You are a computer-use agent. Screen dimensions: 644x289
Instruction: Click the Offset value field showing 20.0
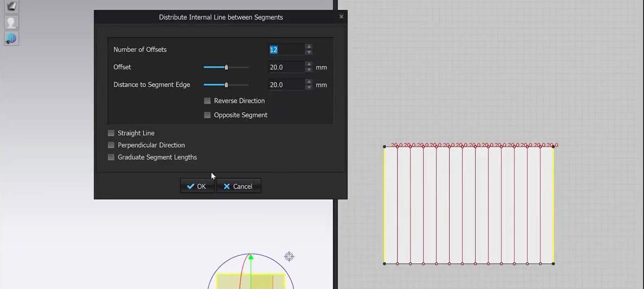click(287, 67)
